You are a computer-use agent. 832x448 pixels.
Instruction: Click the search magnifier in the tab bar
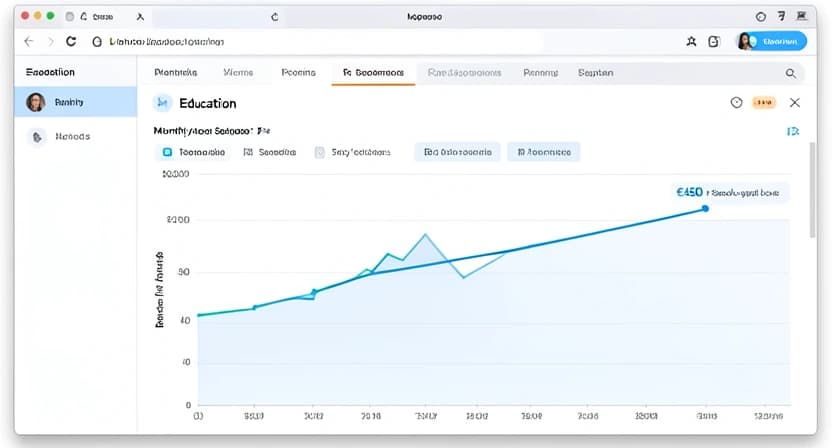click(x=791, y=73)
